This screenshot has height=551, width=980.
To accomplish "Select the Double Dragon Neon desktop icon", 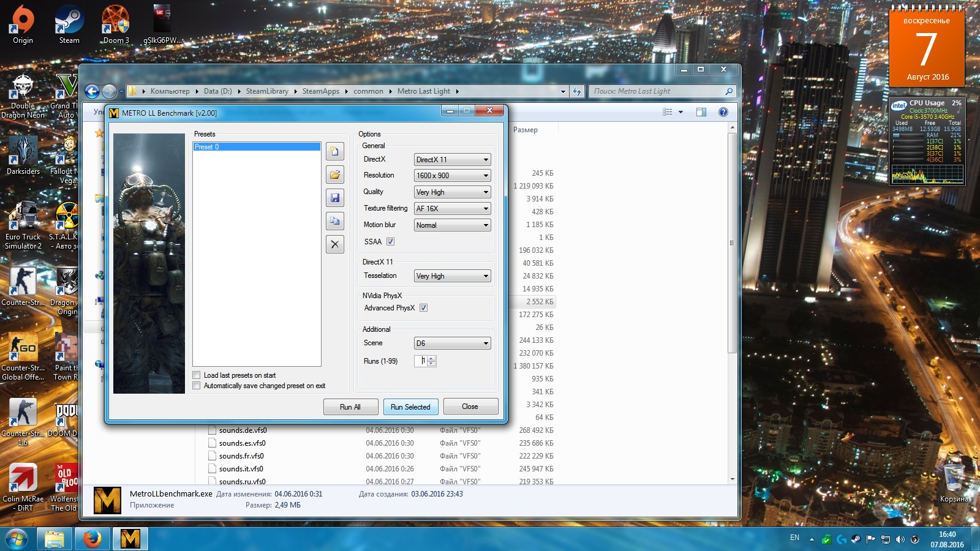I will tap(23, 97).
